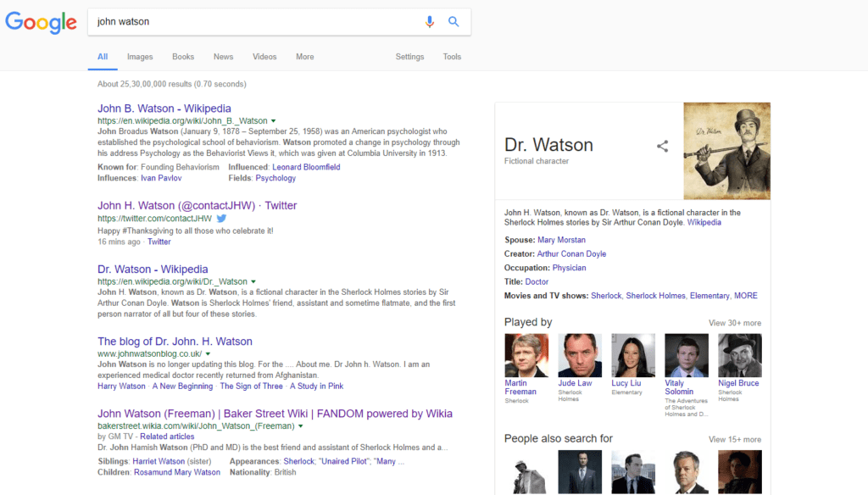Viewport: 868px width, 495px height.
Task: Open The blog of Dr. John. H. Watson
Action: (175, 342)
